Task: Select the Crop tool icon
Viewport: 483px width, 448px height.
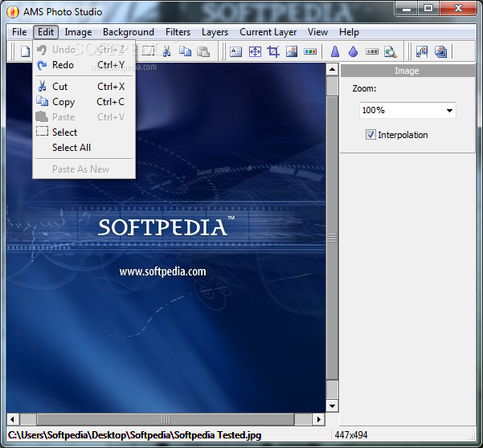Action: pos(273,51)
